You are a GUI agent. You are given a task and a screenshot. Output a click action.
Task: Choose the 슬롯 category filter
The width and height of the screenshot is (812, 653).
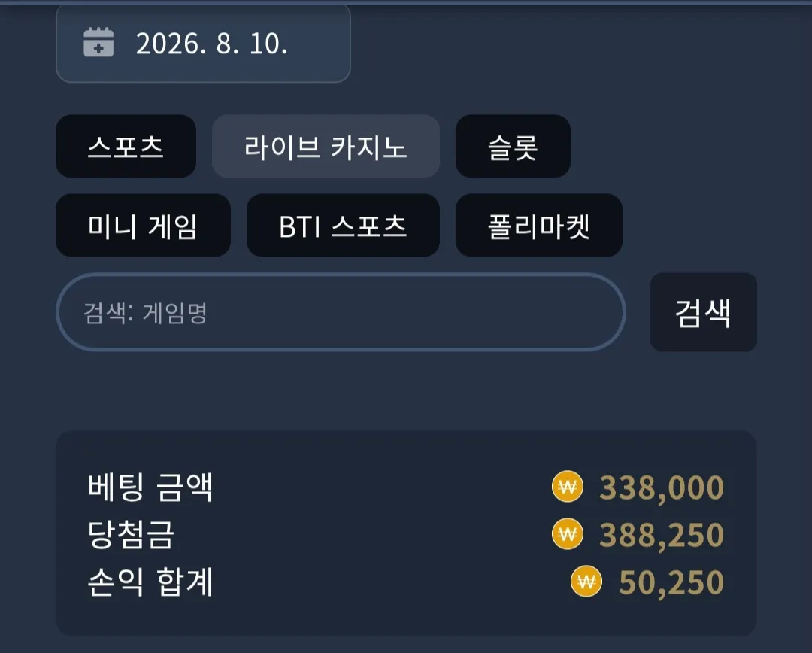click(x=513, y=146)
